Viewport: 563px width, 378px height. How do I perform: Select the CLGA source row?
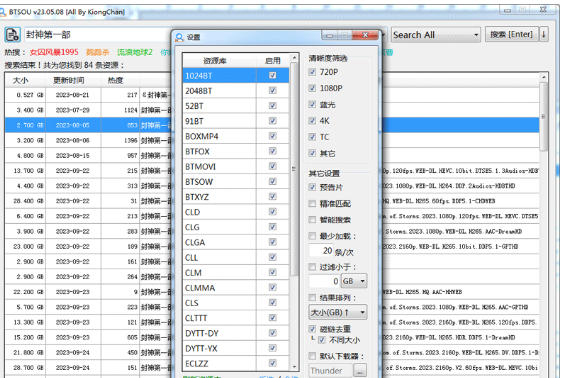coord(236,242)
